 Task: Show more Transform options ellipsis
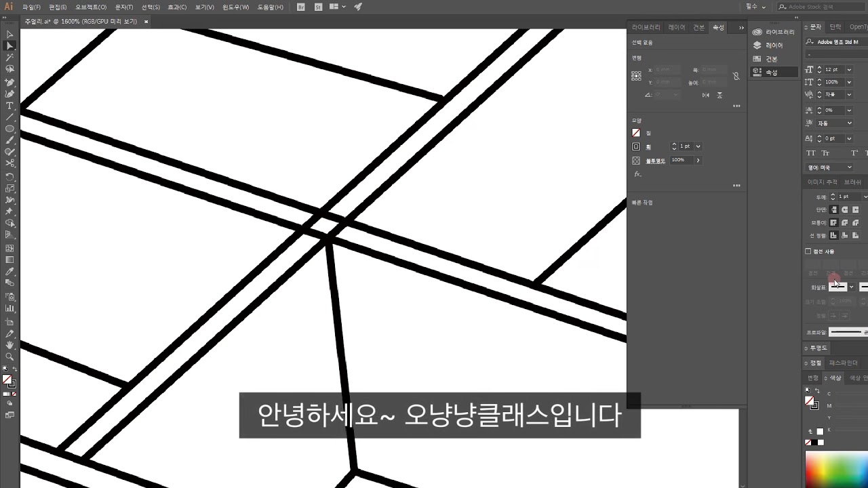(x=736, y=106)
